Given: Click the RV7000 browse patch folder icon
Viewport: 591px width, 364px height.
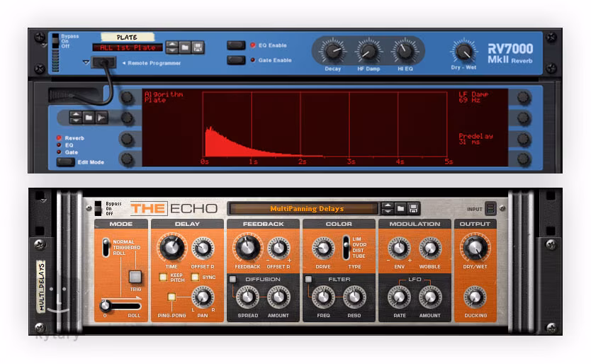Looking at the screenshot, I should [184, 47].
